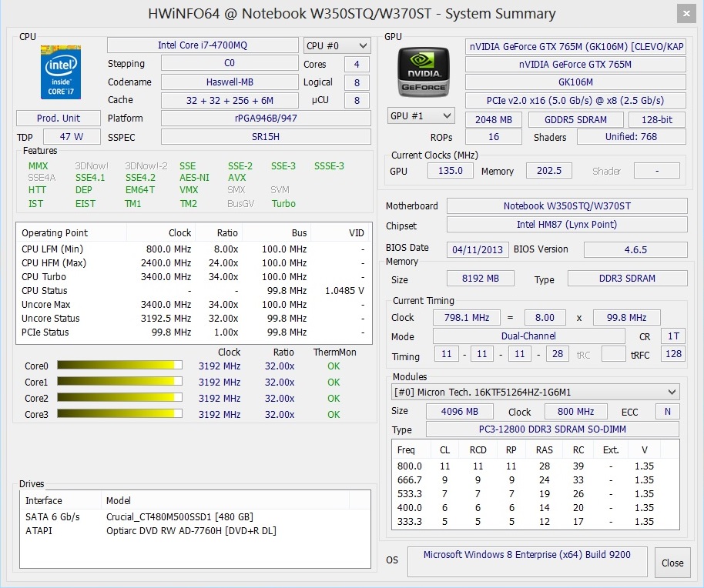
Task: Click the Dual-Channel mode field
Action: click(528, 336)
